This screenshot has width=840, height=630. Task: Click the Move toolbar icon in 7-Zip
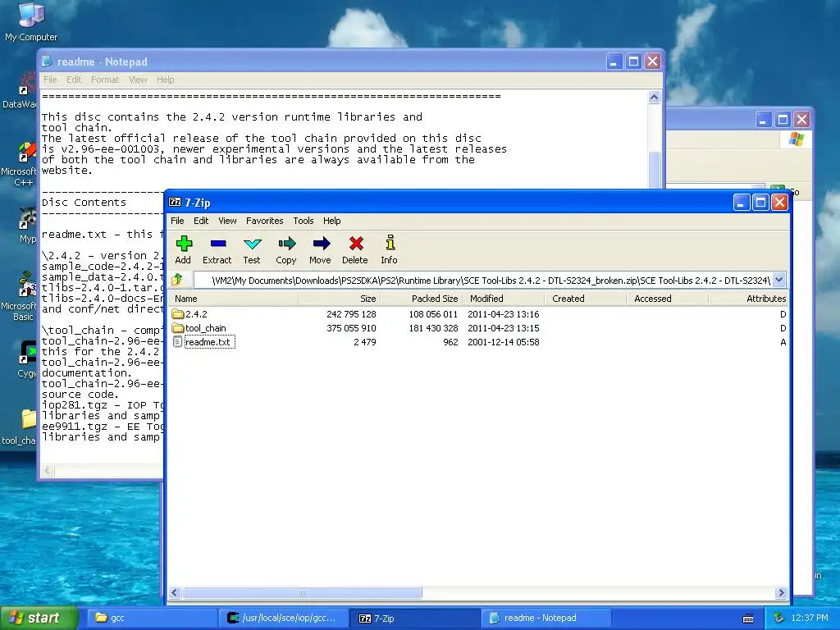coord(321,249)
